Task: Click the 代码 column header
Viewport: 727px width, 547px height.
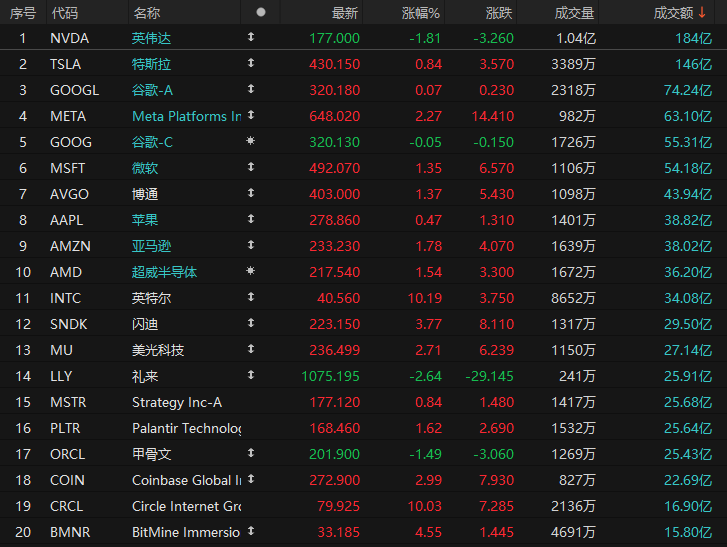Action: click(x=64, y=12)
